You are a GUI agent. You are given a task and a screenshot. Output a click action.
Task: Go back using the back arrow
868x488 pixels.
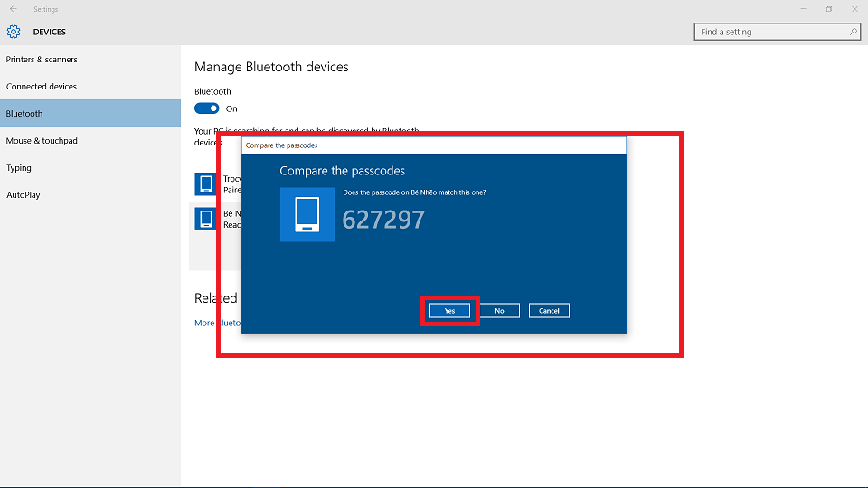tap(14, 9)
